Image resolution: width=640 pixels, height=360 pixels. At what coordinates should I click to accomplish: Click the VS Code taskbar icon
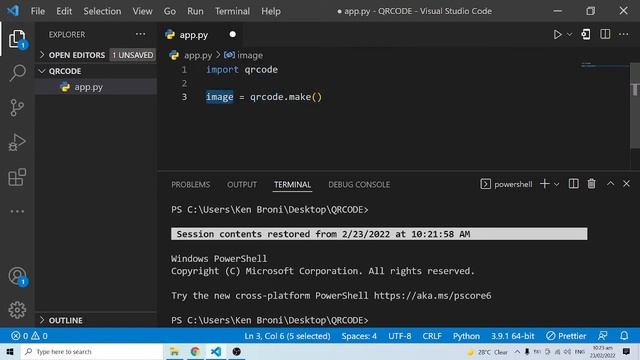pyautogui.click(x=216, y=351)
